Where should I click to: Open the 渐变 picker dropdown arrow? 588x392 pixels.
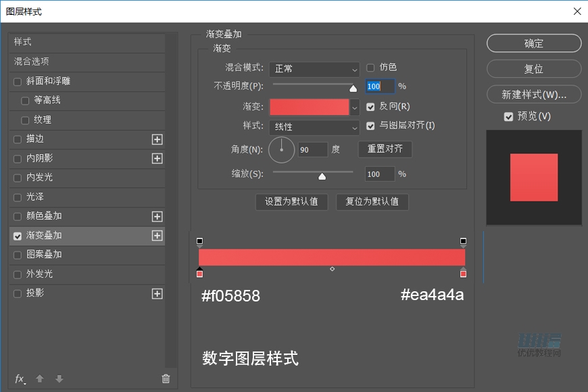[354, 107]
